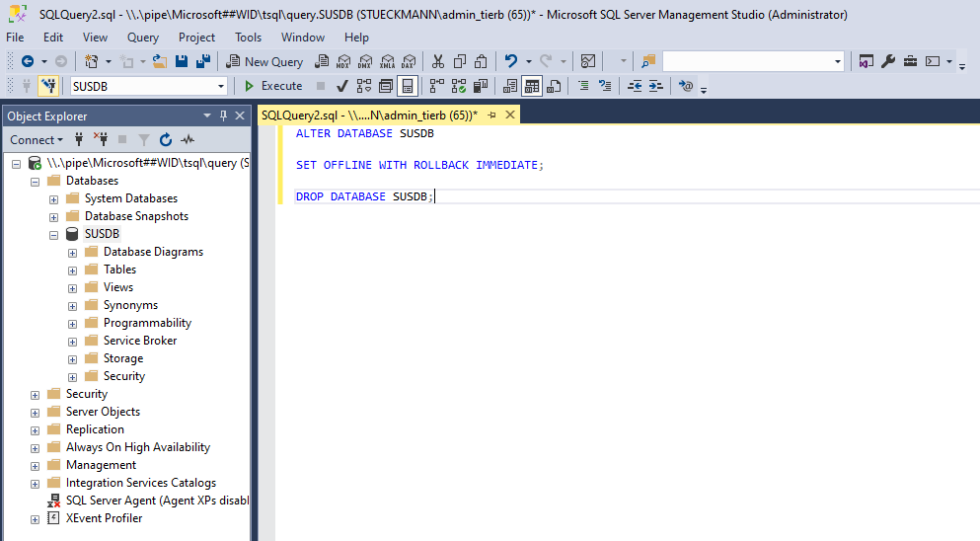Open the SUSDB available databases dropdown
980x541 pixels.
221,86
